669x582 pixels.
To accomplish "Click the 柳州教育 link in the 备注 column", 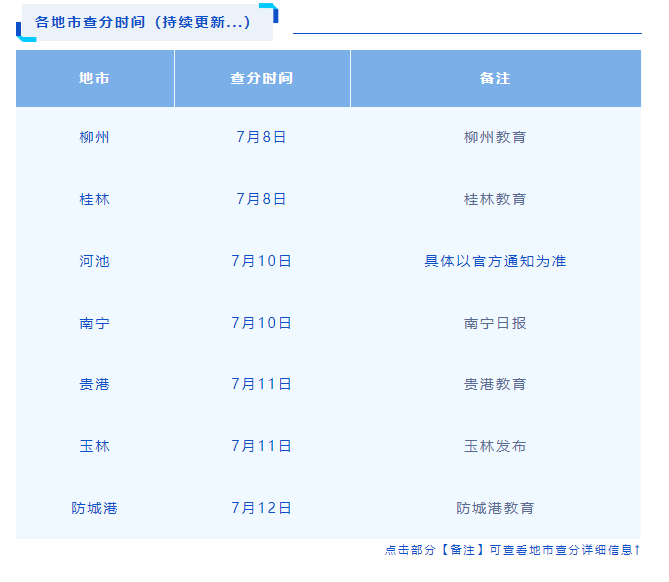I will pyautogui.click(x=495, y=137).
